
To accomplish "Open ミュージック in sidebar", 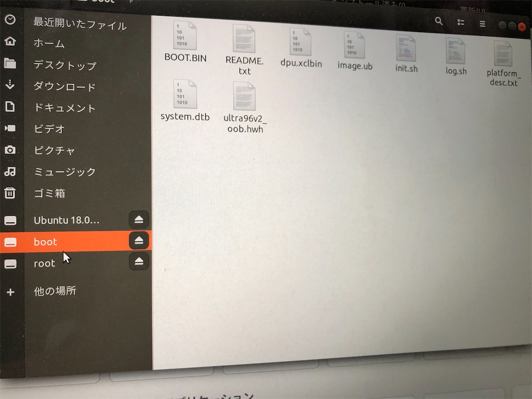I will point(65,171).
